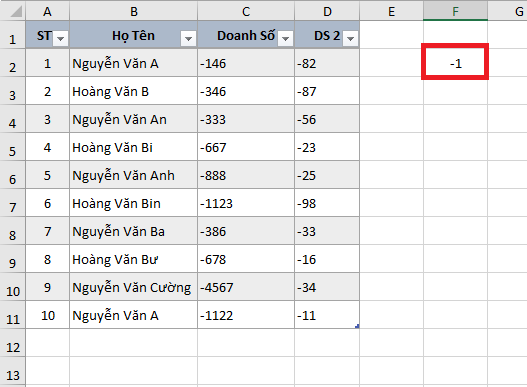
Task: Select the cell with value -56
Action: (327, 119)
